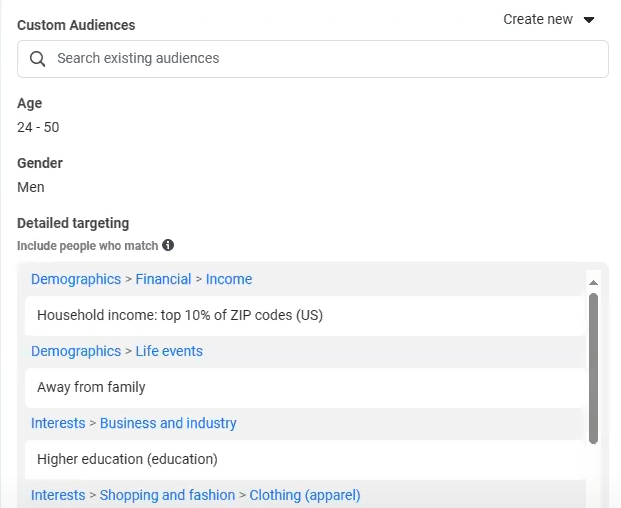Viewport: 621px width, 508px height.
Task: Click the magnifying glass search icon
Action: point(37,59)
